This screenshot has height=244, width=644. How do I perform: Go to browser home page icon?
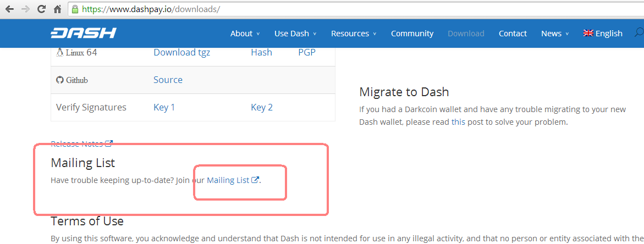pos(58,9)
